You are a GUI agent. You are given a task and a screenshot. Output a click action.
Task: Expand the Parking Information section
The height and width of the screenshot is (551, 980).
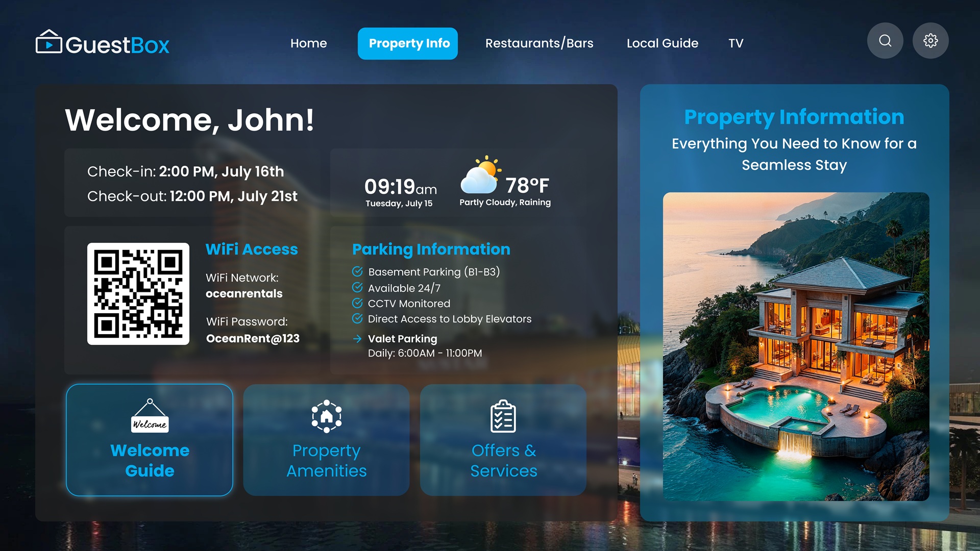(430, 249)
